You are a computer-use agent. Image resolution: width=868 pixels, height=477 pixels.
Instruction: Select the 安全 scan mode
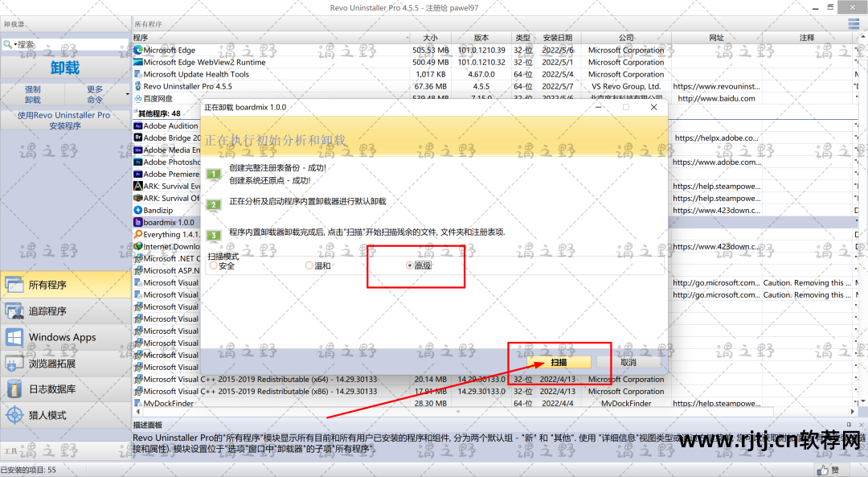pos(223,266)
